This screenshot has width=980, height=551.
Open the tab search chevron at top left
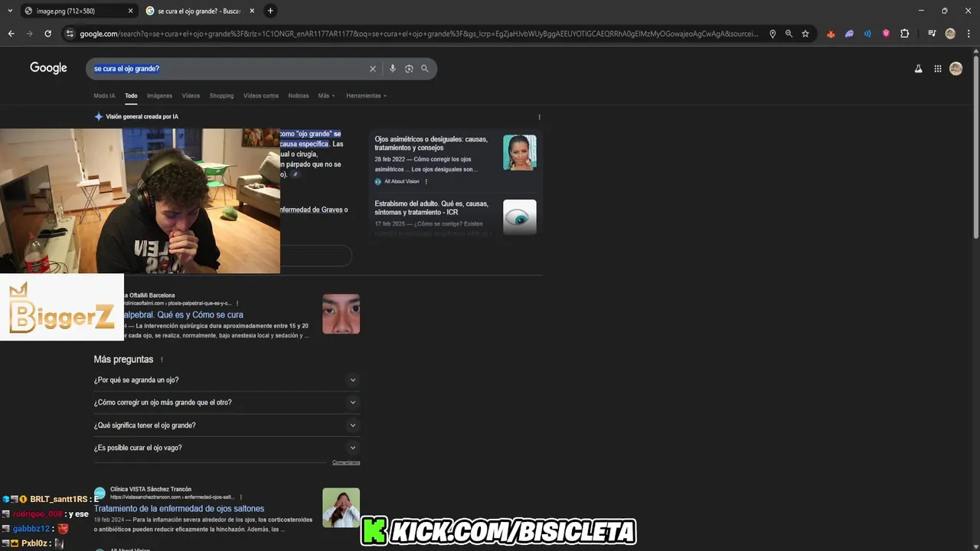pyautogui.click(x=10, y=11)
